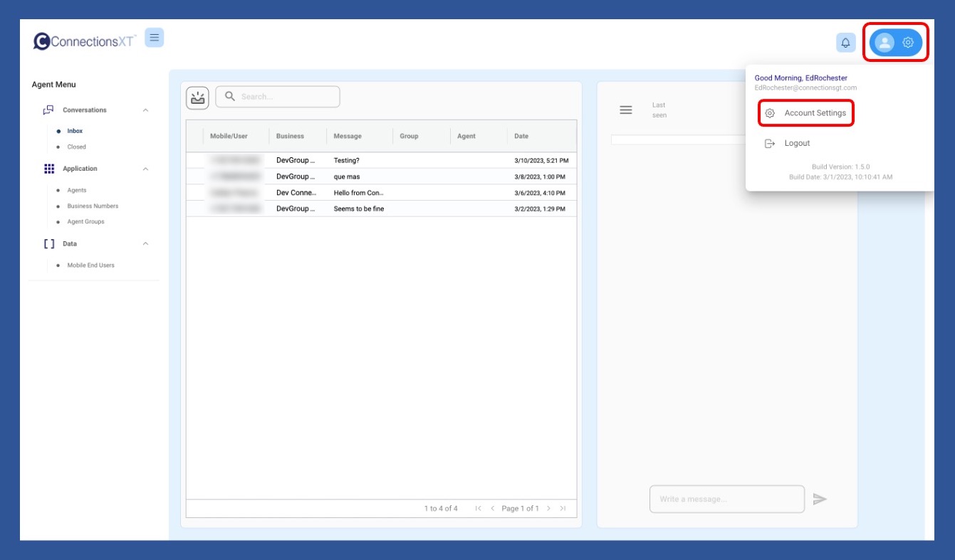Click the Search input field

tap(285, 97)
